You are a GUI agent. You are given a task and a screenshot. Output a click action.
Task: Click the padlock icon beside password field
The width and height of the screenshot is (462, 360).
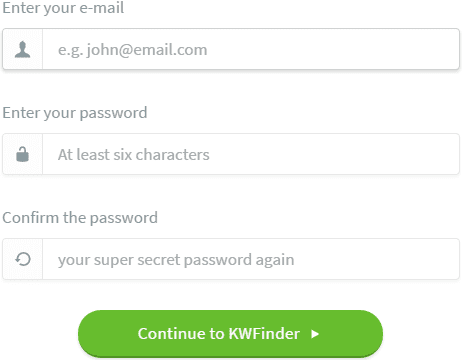[22, 154]
